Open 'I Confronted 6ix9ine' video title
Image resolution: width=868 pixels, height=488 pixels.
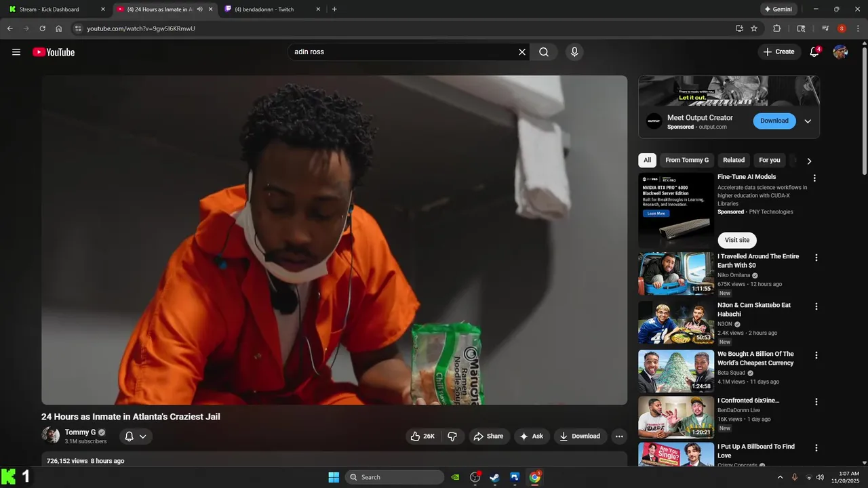pyautogui.click(x=749, y=401)
